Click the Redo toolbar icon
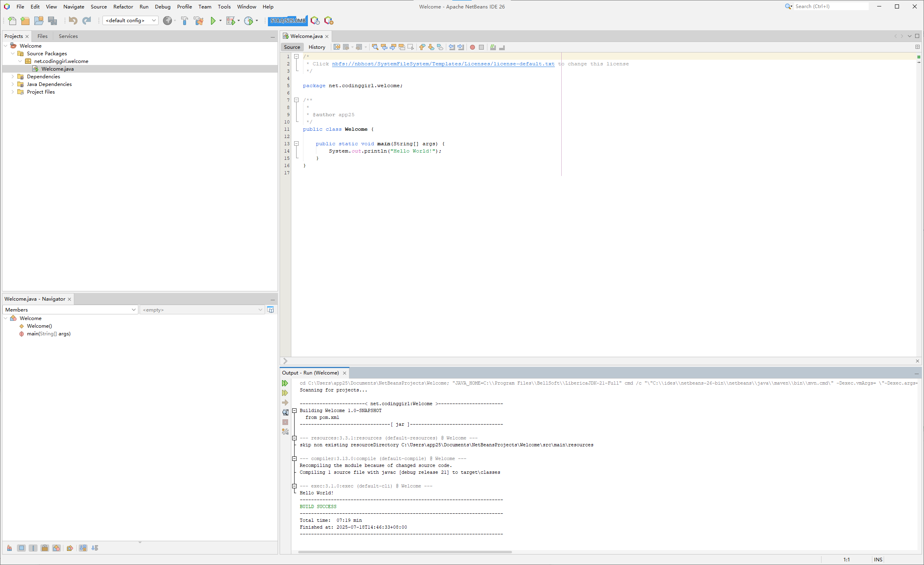924x565 pixels. tap(87, 21)
